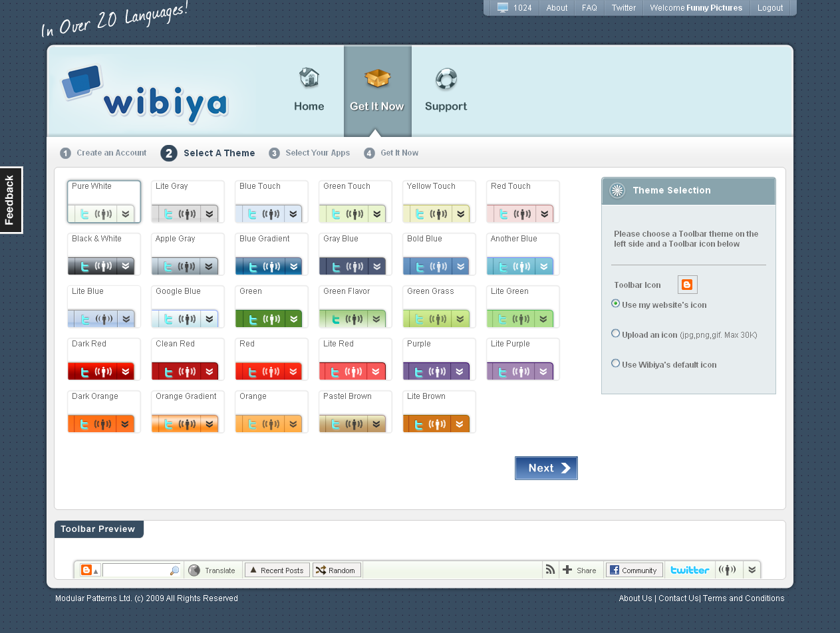Collapse the preview toolbar with double-chevron

point(752,570)
